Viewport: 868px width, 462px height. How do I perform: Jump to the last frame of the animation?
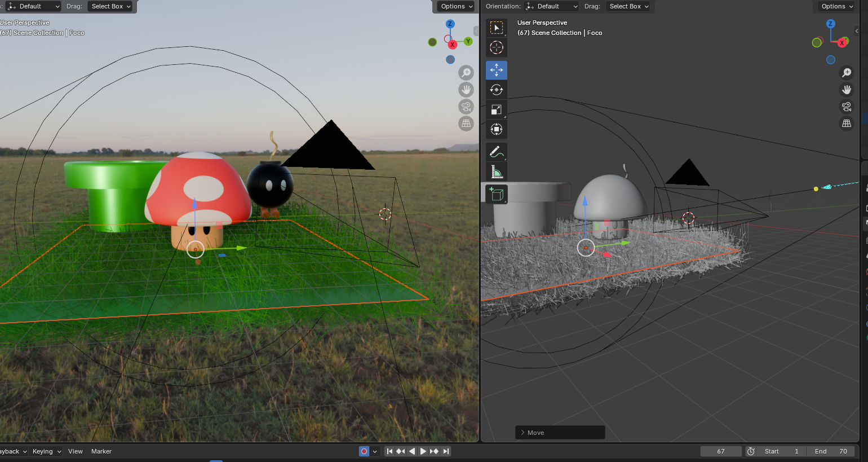[446, 451]
